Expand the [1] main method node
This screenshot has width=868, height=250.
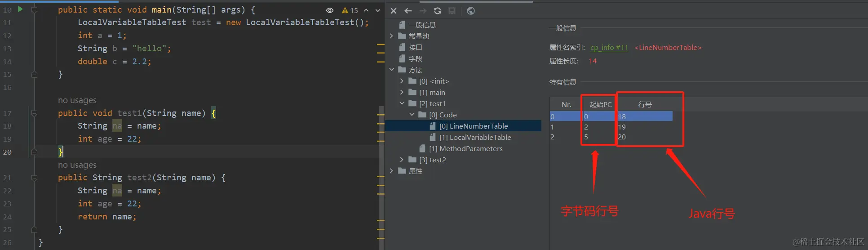[x=402, y=92]
